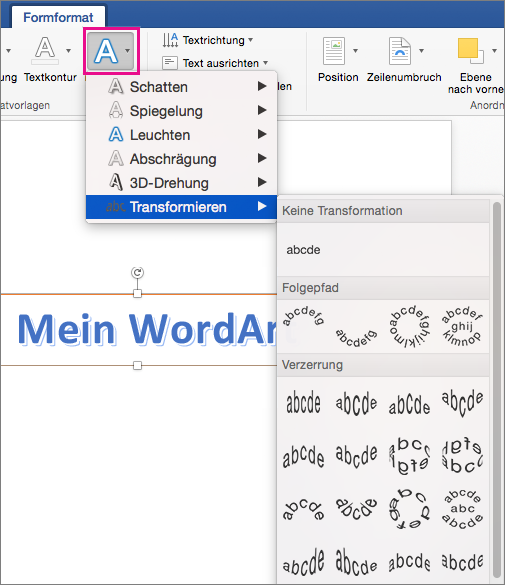Apply second Verzerrung transform in row one
The height and width of the screenshot is (585, 505).
(x=356, y=403)
